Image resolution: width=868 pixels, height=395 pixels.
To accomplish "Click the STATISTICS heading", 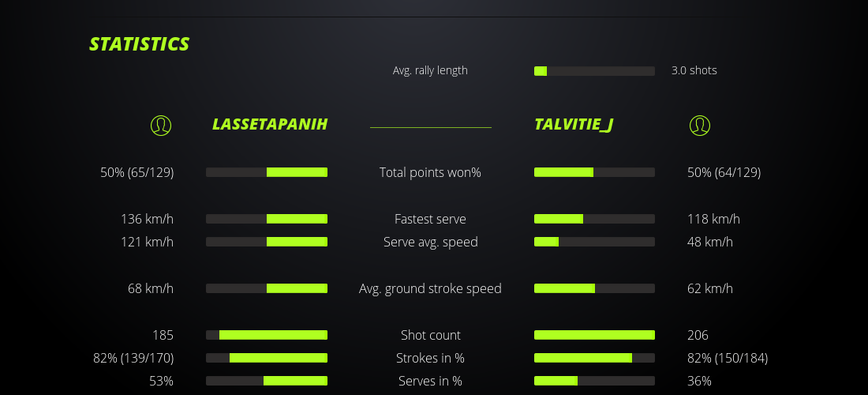I will [x=140, y=44].
